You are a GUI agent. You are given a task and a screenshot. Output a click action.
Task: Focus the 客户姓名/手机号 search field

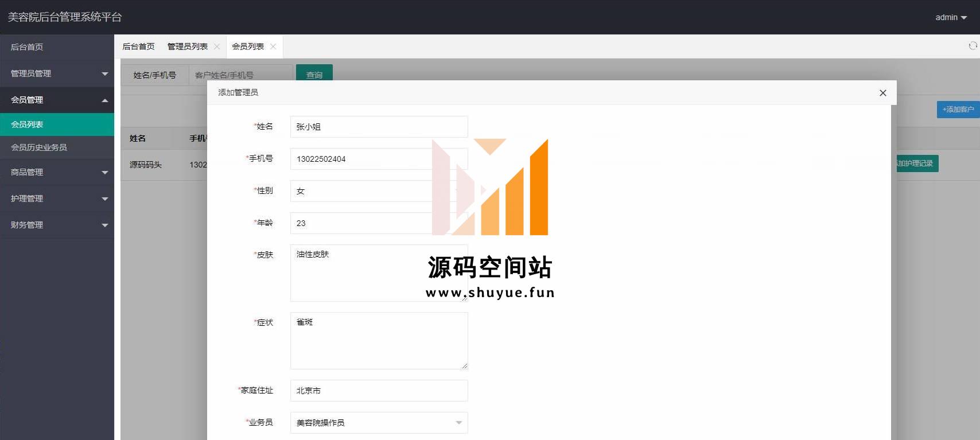coord(241,75)
